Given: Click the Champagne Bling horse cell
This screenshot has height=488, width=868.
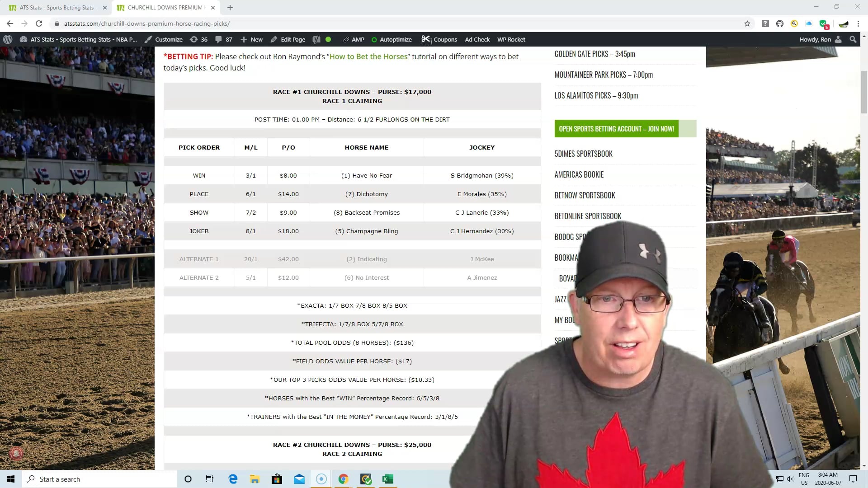Looking at the screenshot, I should click(x=367, y=231).
